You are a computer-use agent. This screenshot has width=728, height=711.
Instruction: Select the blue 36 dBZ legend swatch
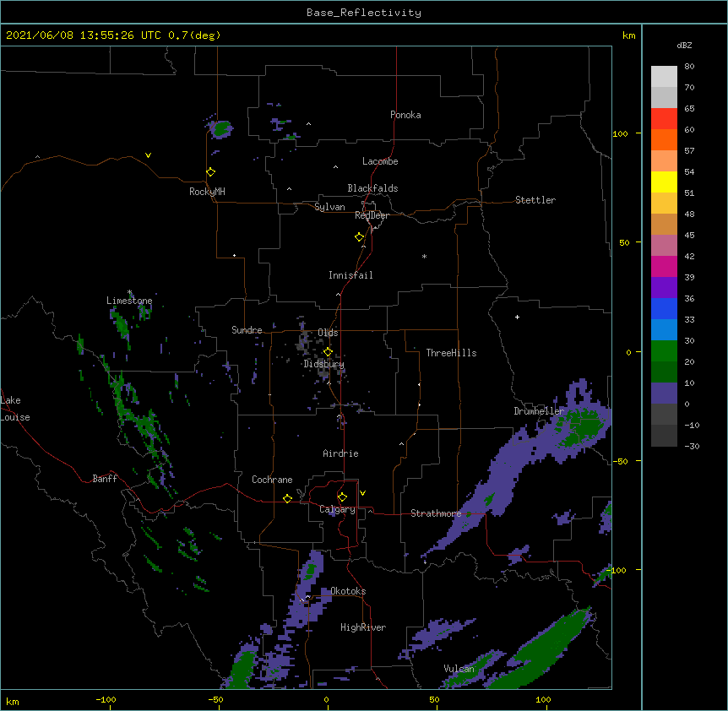(x=664, y=308)
